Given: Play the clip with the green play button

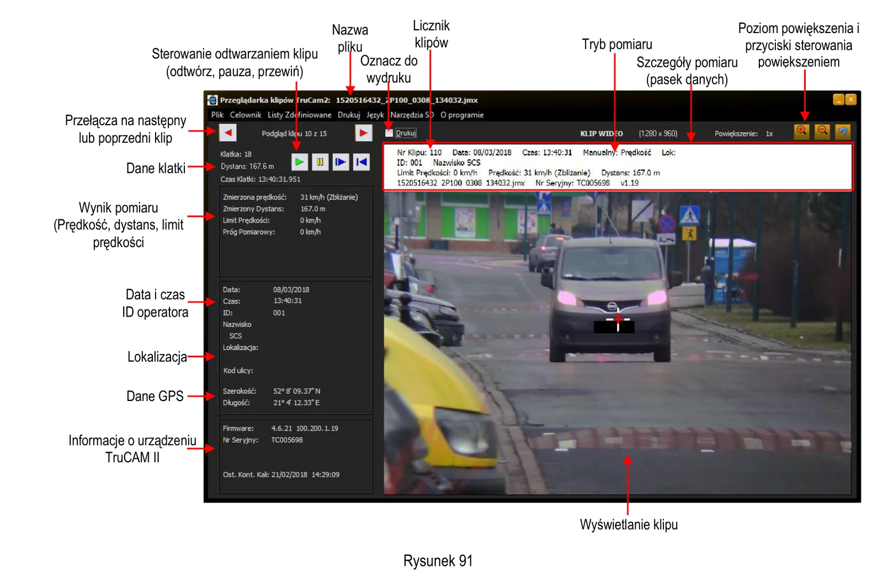Looking at the screenshot, I should pyautogui.click(x=299, y=162).
